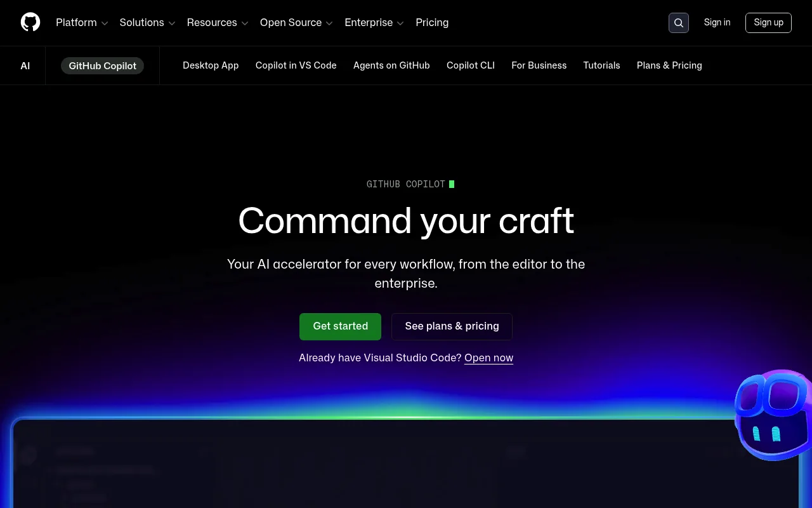This screenshot has height=508, width=812.
Task: Go to Pricing in top navigation
Action: pos(432,23)
